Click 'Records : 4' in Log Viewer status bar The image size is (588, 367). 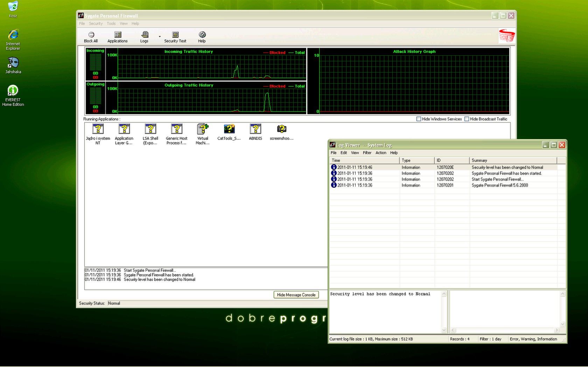click(460, 339)
